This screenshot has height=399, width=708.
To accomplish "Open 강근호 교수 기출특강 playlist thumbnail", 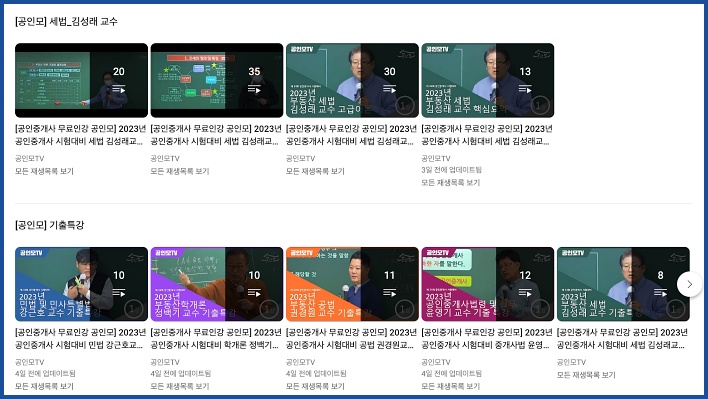I will [x=81, y=284].
